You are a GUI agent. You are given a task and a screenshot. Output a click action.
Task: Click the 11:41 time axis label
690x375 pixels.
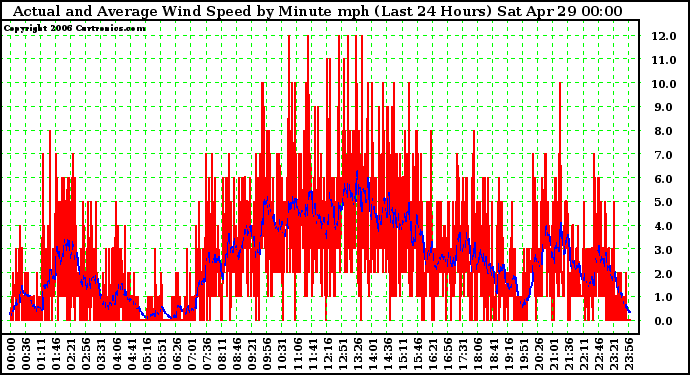click(x=312, y=354)
